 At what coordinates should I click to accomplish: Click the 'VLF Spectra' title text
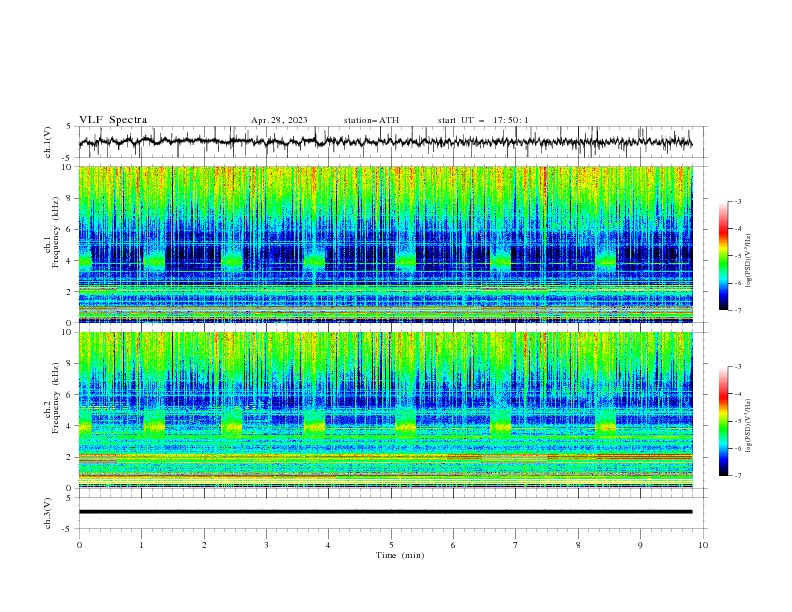(113, 120)
